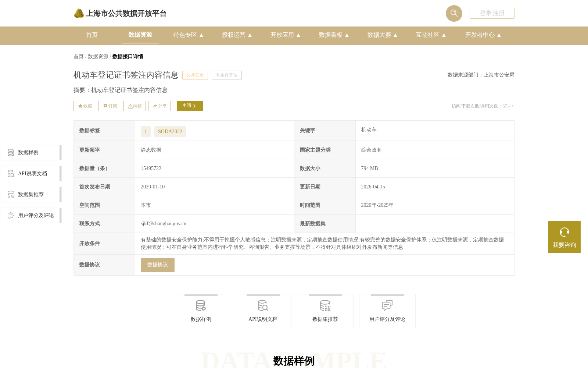Click spatial range value 本市
The image size is (588, 368).
(x=146, y=205)
